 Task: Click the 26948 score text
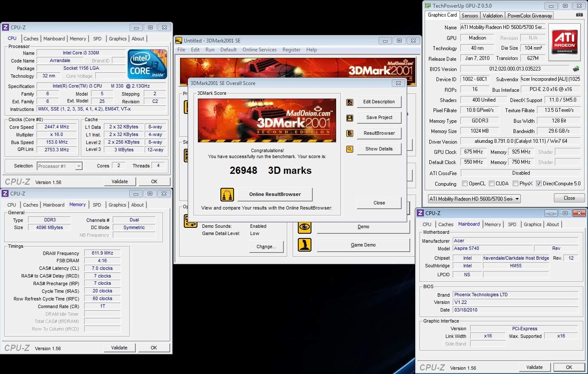pyautogui.click(x=243, y=170)
